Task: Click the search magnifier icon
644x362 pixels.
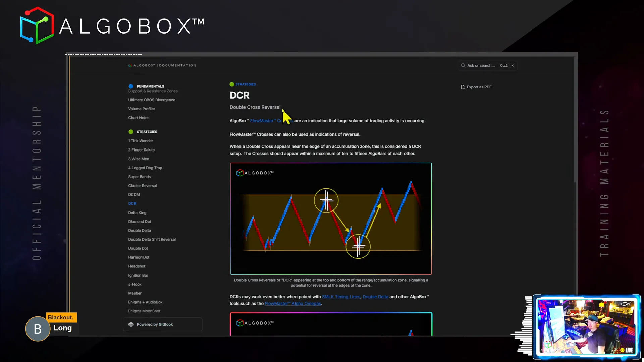Action: [x=463, y=66]
